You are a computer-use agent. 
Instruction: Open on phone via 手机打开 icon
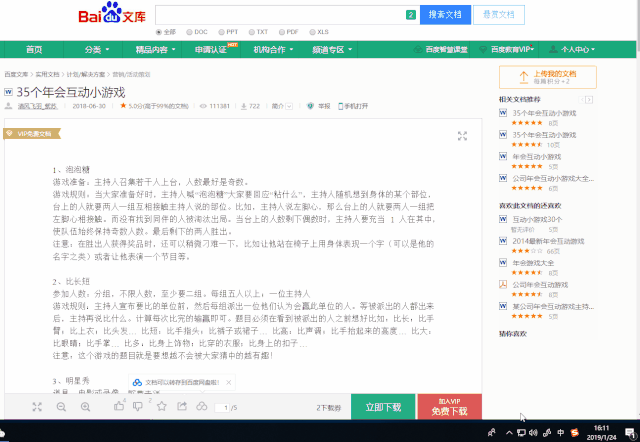(340, 106)
